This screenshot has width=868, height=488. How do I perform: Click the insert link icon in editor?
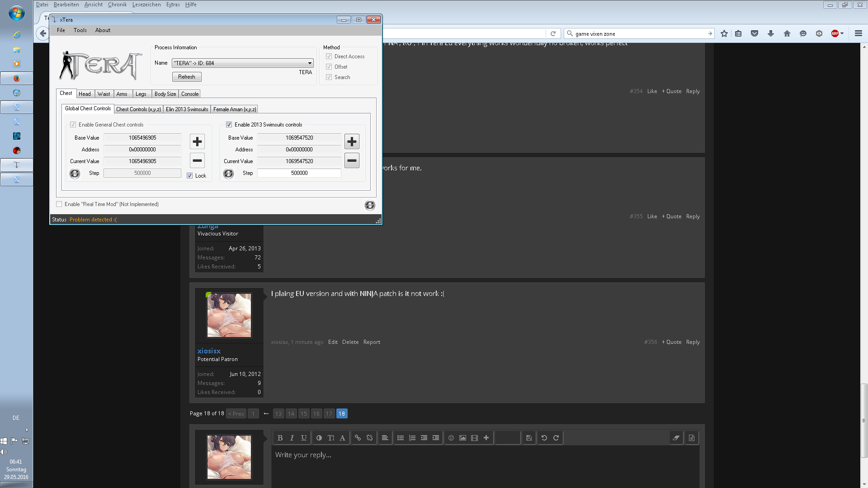pos(358,438)
